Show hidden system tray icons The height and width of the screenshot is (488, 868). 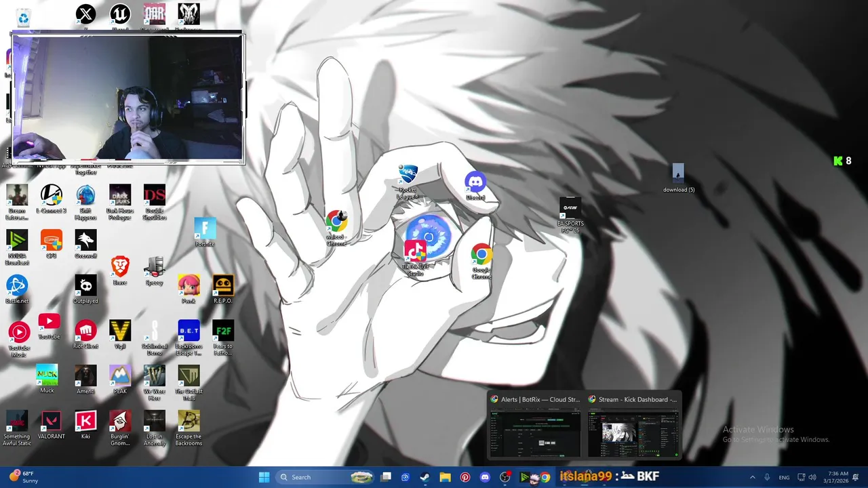[752, 477]
